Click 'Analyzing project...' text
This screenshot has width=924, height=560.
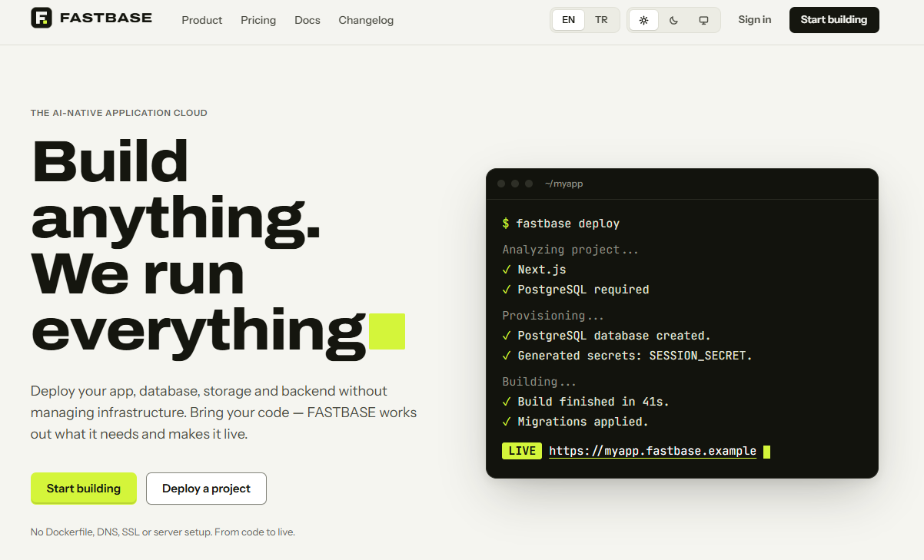click(570, 250)
